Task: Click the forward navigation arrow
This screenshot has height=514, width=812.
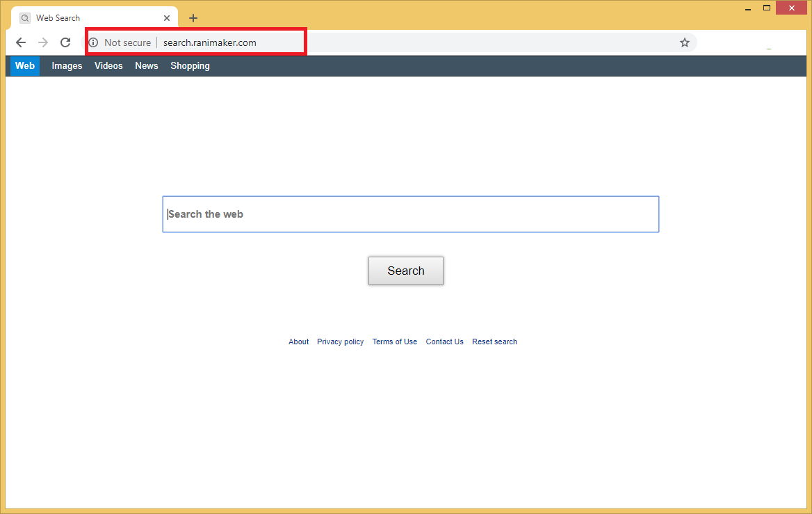Action: pyautogui.click(x=43, y=42)
